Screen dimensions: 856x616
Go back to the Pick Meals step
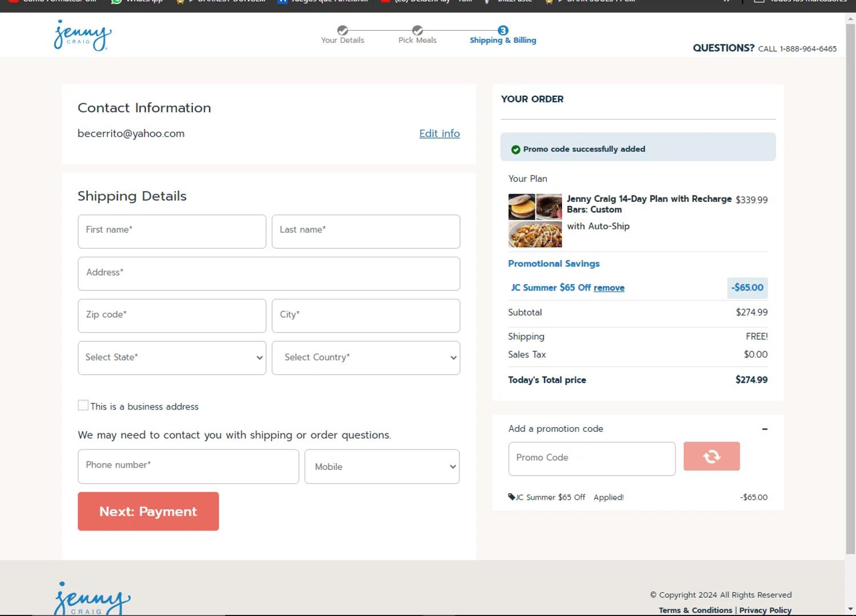(x=417, y=40)
